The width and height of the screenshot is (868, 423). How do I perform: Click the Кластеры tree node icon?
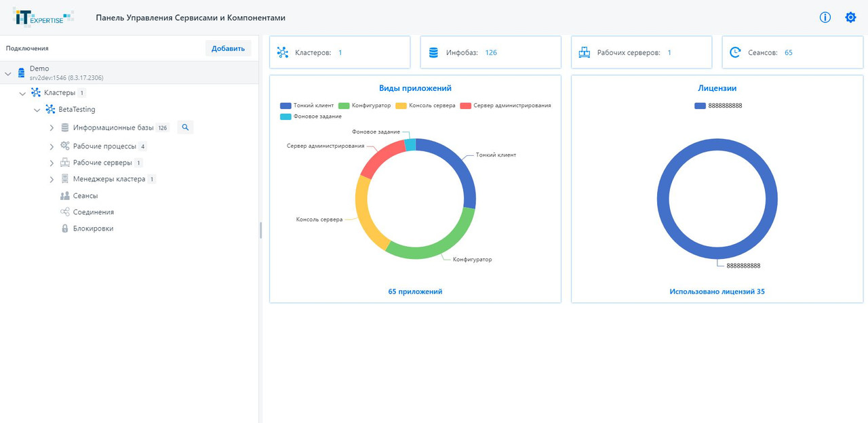click(36, 93)
